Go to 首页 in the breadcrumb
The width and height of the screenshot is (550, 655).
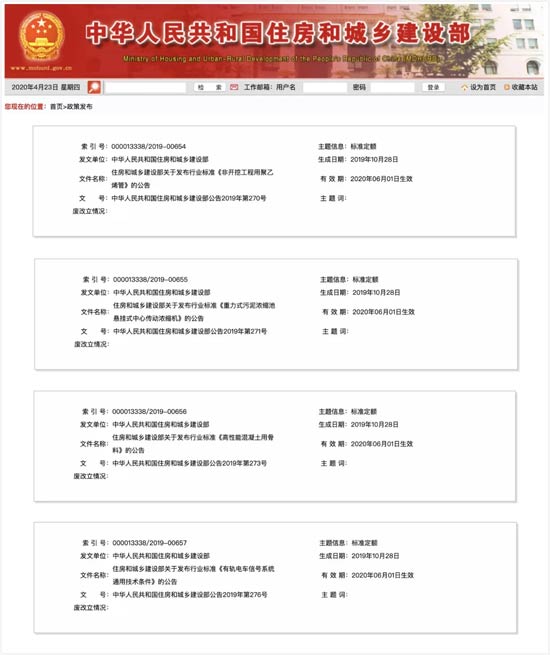pyautogui.click(x=56, y=107)
